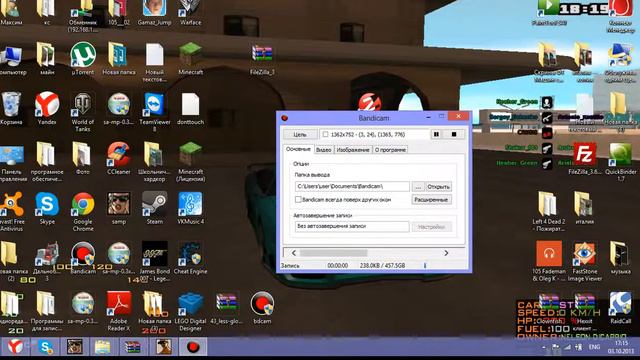Click the Настройки auto-complete button
Image resolution: width=640 pixels, height=360 pixels.
point(431,227)
